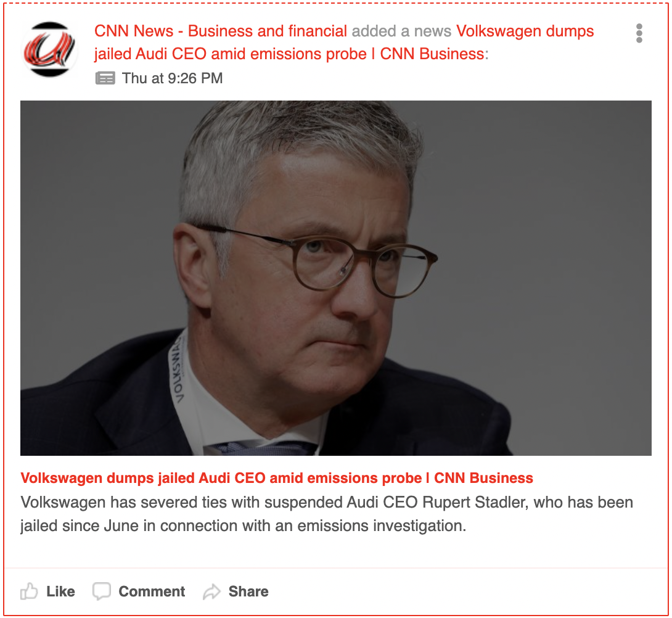Click the CNN News page avatar logo
Image resolution: width=672 pixels, height=618 pixels.
click(x=49, y=49)
